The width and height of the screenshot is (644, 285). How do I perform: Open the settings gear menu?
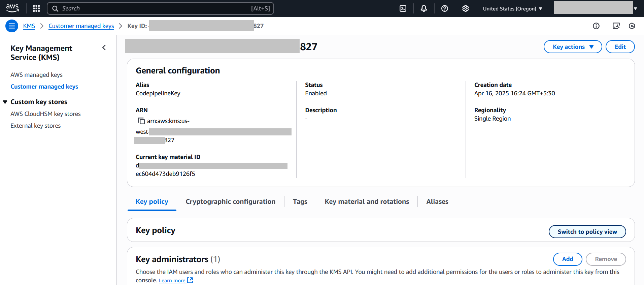[466, 8]
